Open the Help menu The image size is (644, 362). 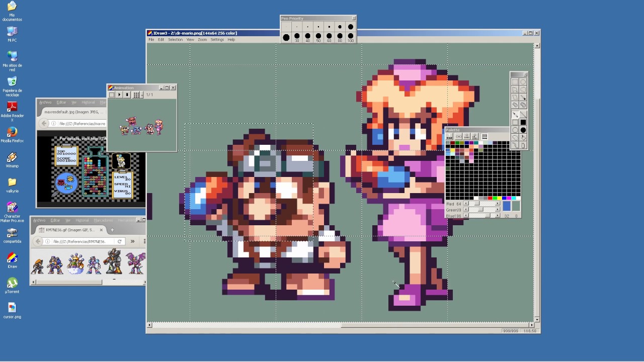click(x=231, y=40)
